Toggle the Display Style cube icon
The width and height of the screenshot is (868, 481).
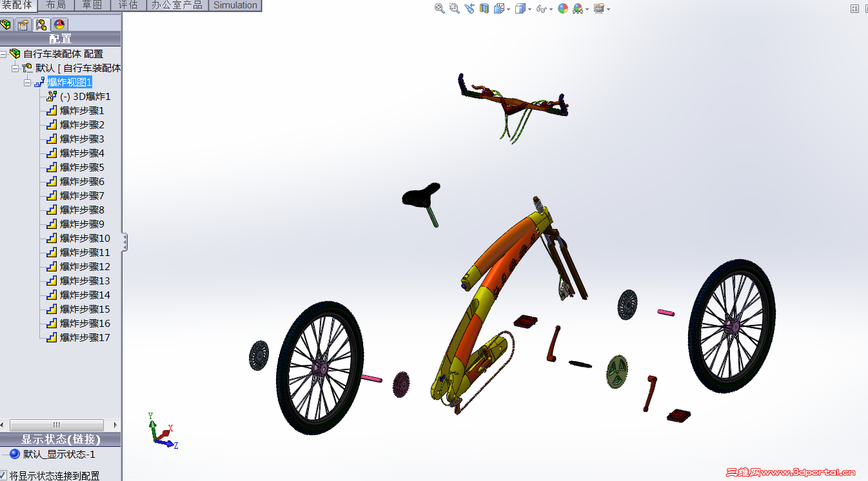pyautogui.click(x=519, y=8)
